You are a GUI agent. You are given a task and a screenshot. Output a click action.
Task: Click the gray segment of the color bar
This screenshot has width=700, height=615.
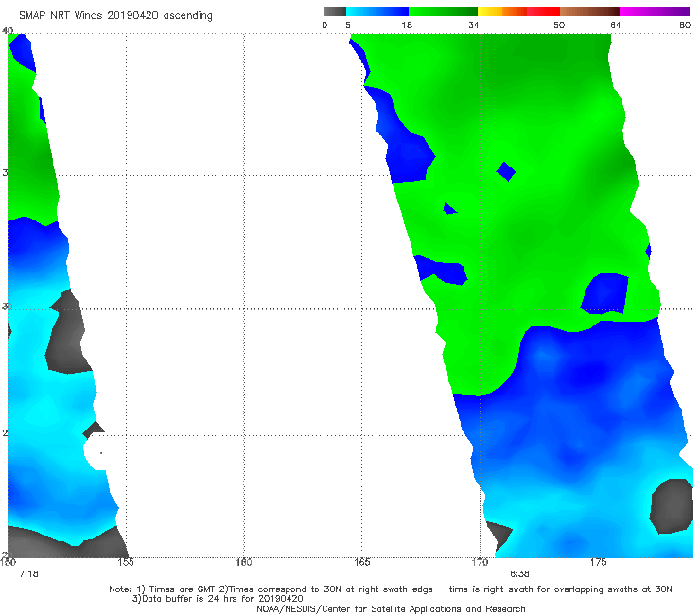335,11
